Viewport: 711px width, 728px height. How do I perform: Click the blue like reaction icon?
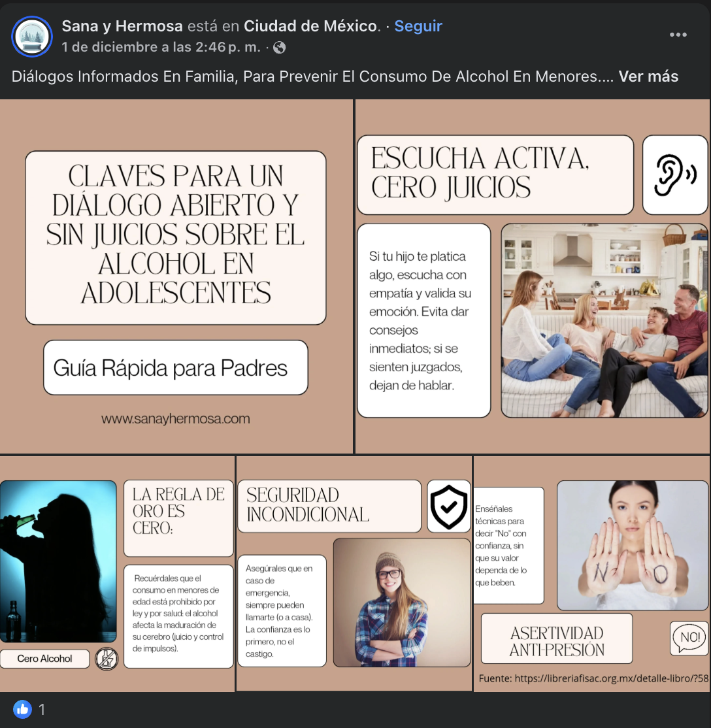click(x=22, y=709)
